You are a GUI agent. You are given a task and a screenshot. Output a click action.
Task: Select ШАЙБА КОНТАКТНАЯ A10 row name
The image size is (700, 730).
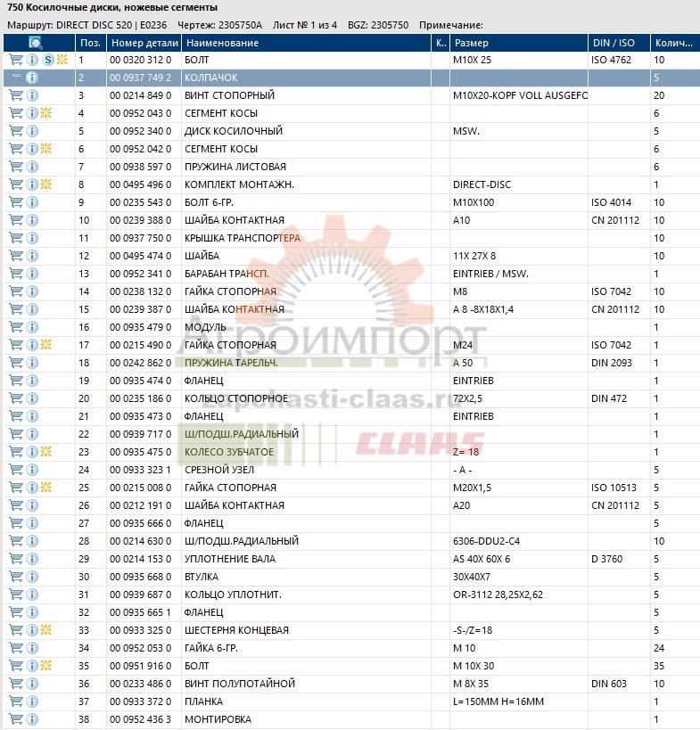coord(235,220)
